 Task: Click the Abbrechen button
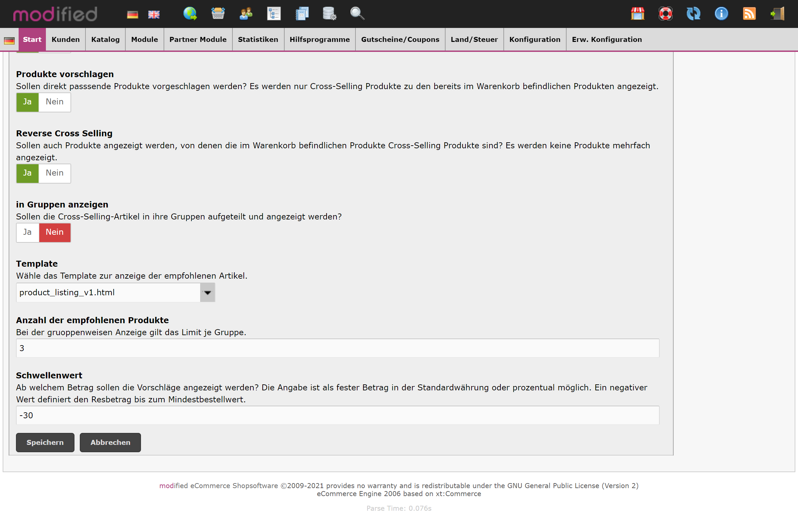(110, 443)
